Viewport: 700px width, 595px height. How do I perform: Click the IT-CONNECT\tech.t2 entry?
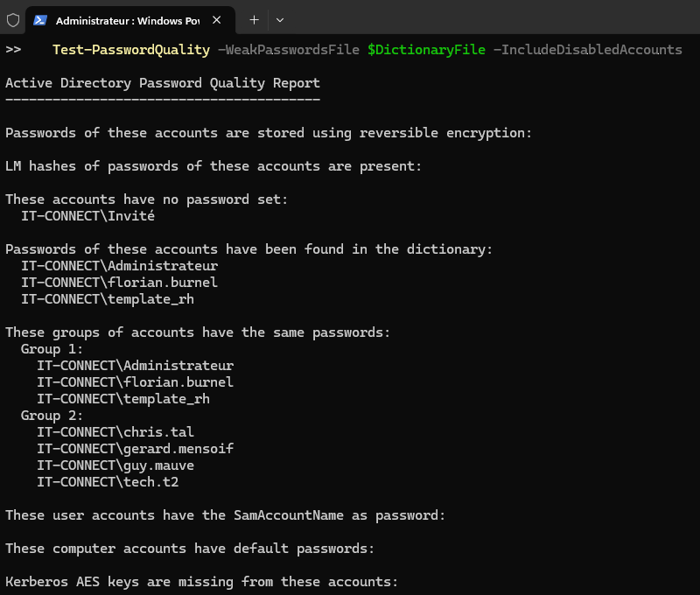pos(108,482)
